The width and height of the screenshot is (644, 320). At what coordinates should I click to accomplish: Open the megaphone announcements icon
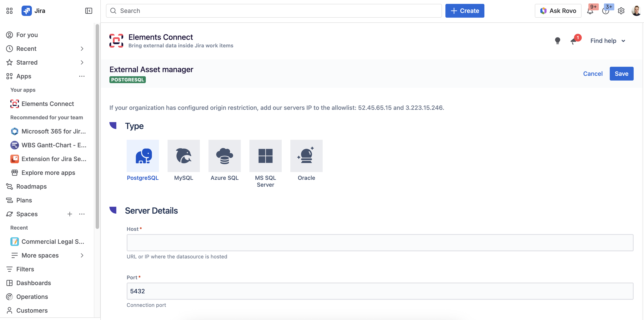[574, 41]
